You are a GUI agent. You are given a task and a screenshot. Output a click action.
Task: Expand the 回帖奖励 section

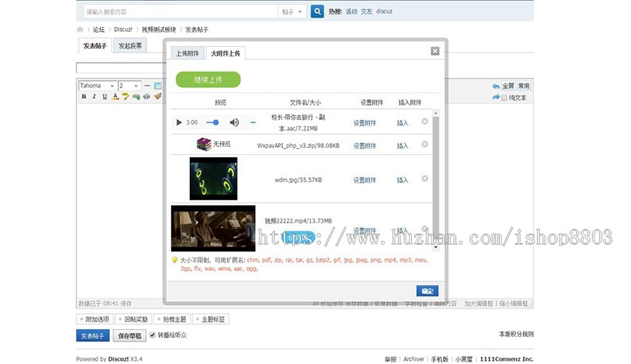pos(134,319)
